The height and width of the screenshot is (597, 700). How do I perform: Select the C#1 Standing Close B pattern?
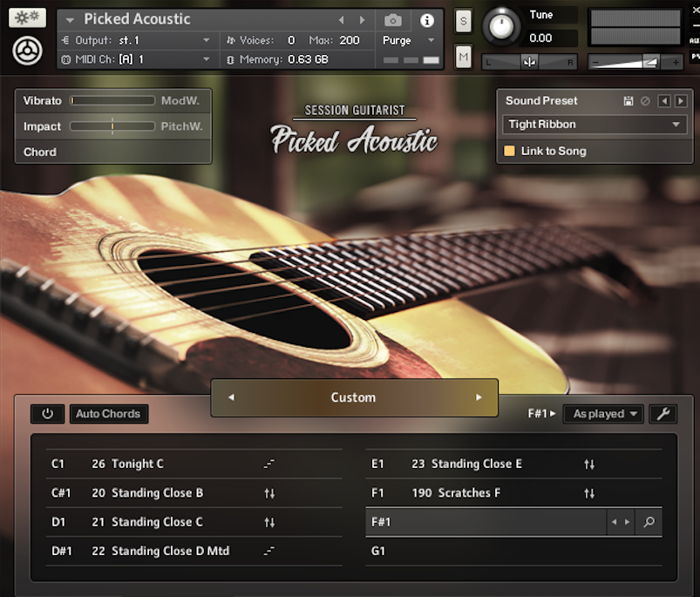(x=194, y=493)
